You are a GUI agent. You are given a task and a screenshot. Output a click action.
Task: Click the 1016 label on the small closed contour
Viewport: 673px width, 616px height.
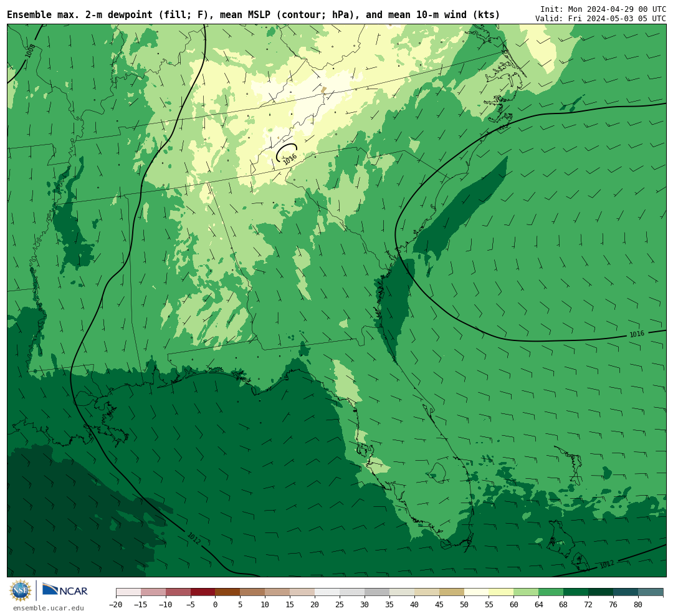[290, 160]
